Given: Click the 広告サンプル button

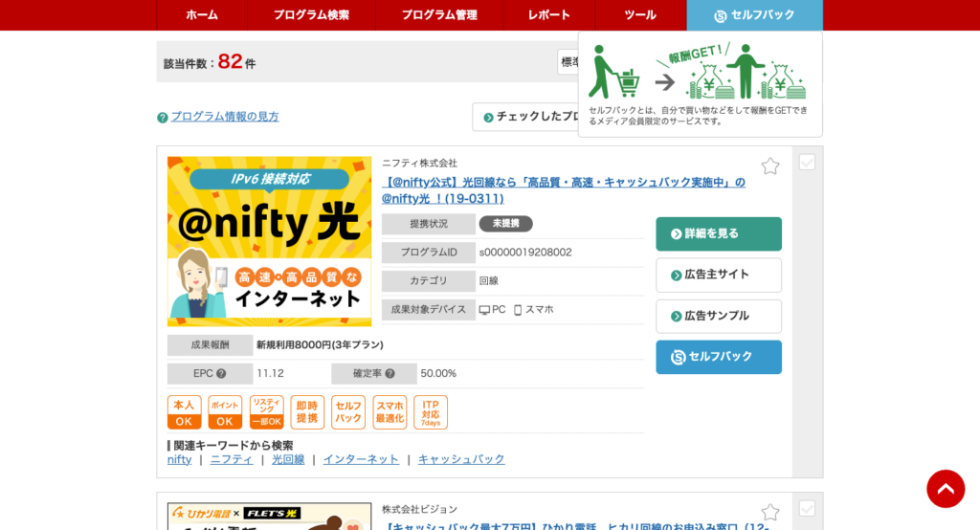Looking at the screenshot, I should (719, 317).
